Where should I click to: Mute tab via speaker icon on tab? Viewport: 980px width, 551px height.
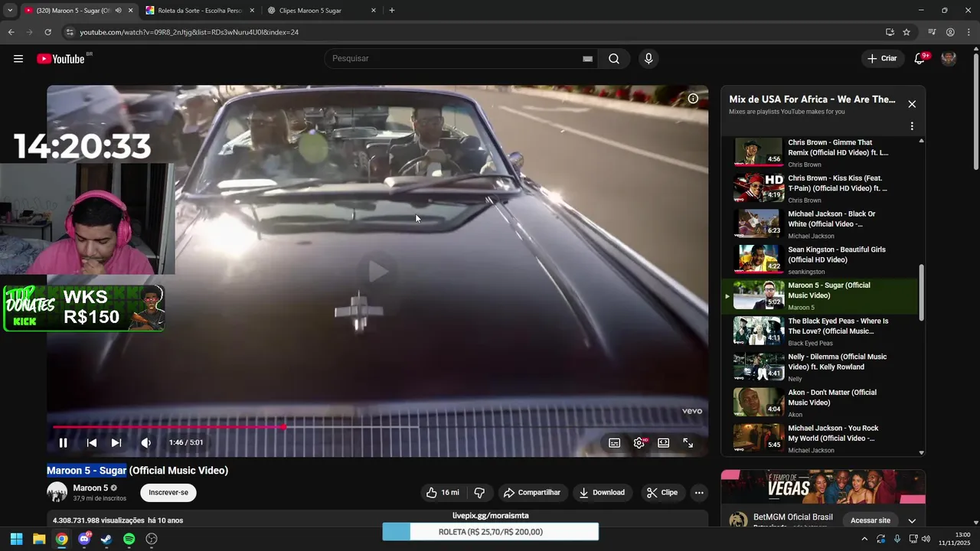[118, 11]
